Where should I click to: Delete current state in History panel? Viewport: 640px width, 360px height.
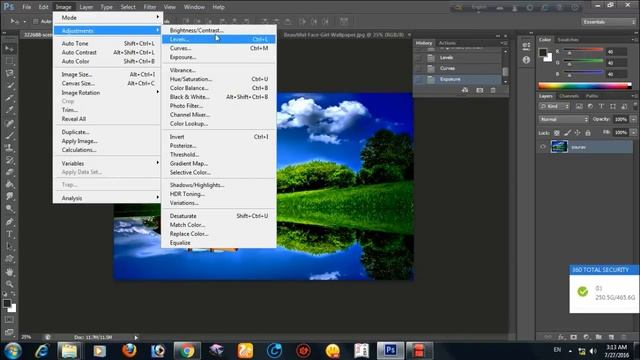(x=493, y=90)
